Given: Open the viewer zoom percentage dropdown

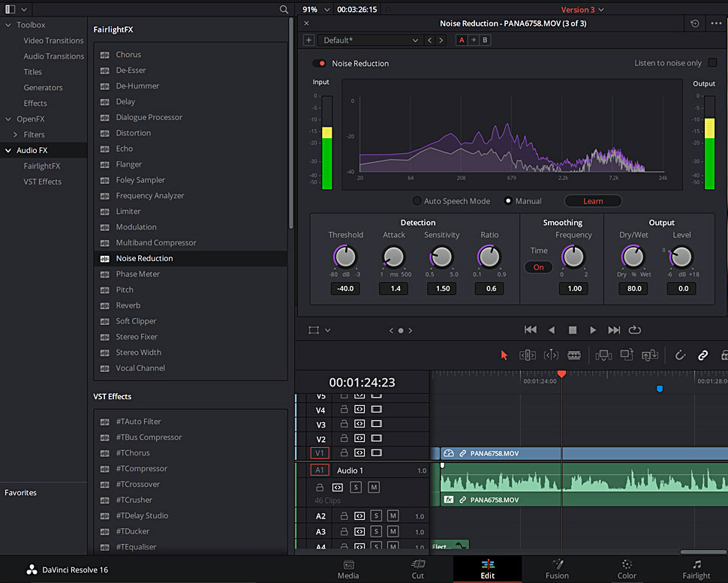Looking at the screenshot, I should [327, 9].
